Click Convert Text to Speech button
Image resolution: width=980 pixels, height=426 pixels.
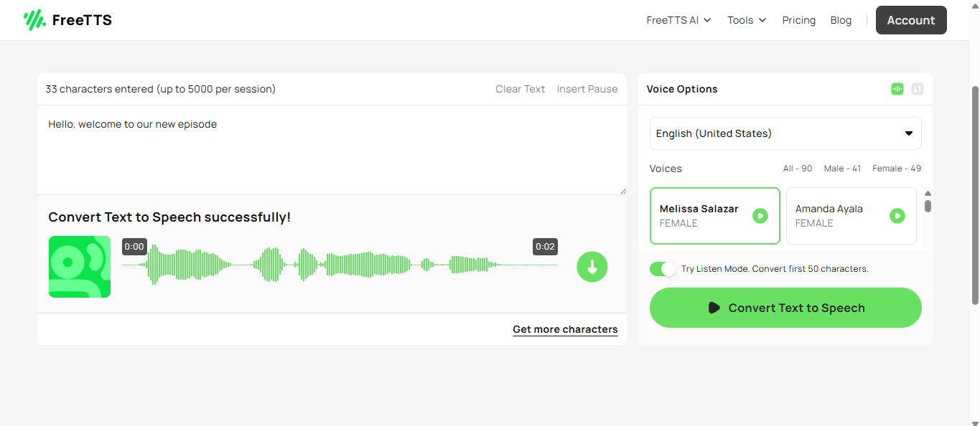pos(785,308)
